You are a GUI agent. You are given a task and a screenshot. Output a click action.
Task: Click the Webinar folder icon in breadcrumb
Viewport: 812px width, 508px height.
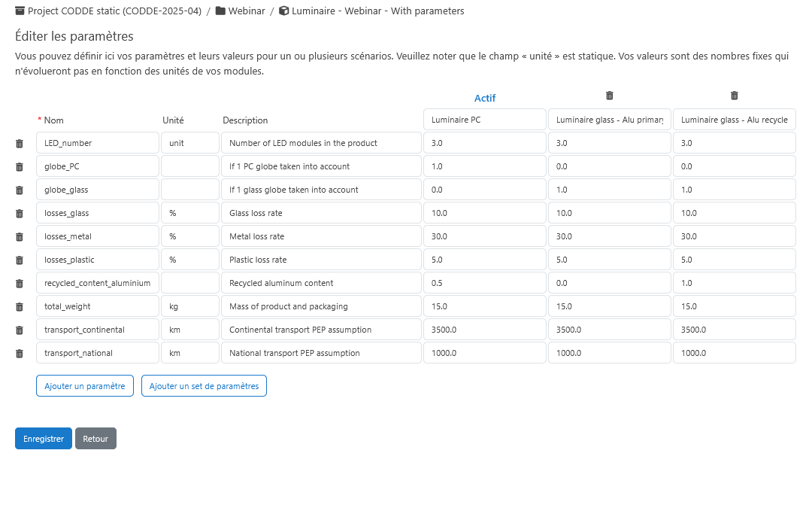[x=220, y=11]
